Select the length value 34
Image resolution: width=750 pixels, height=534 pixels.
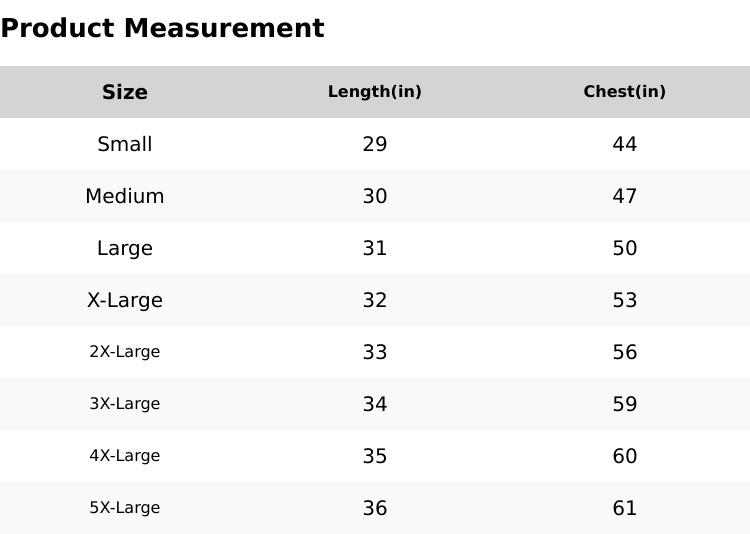375,404
